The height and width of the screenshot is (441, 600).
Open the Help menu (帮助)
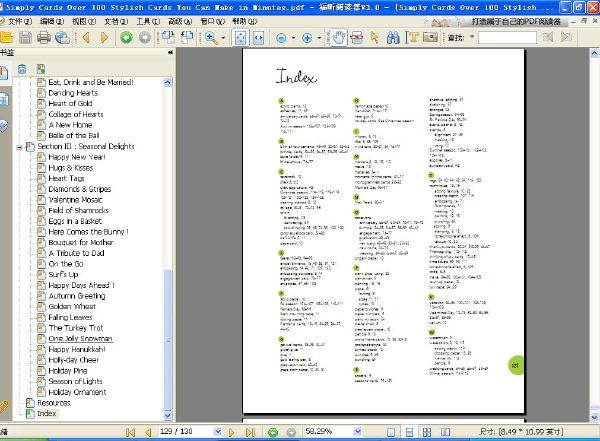245,21
